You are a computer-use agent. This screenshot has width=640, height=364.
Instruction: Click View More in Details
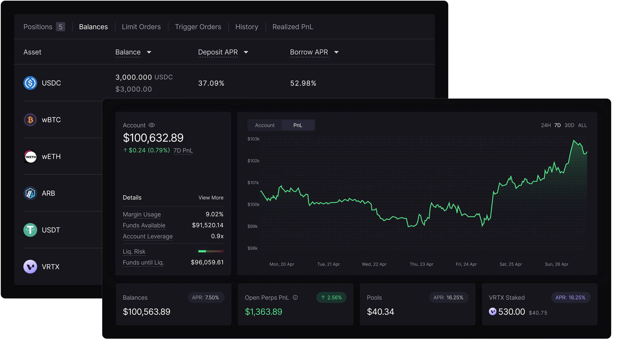coord(211,197)
